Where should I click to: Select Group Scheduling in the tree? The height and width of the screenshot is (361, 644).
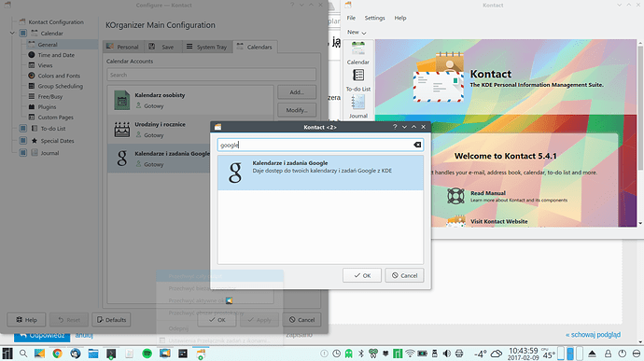click(x=61, y=86)
